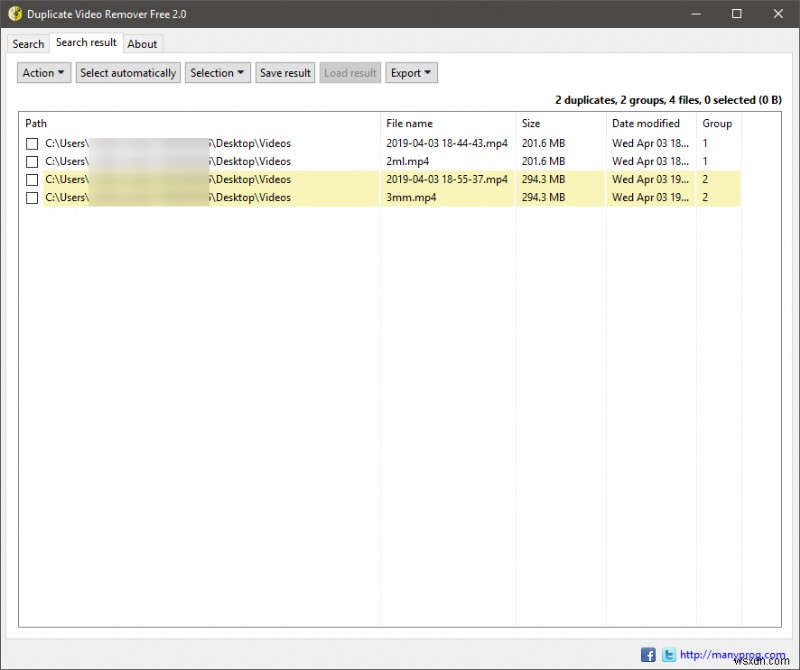This screenshot has width=800, height=670.
Task: Tick checkbox for 3mm.mp4 row
Action: tap(32, 197)
